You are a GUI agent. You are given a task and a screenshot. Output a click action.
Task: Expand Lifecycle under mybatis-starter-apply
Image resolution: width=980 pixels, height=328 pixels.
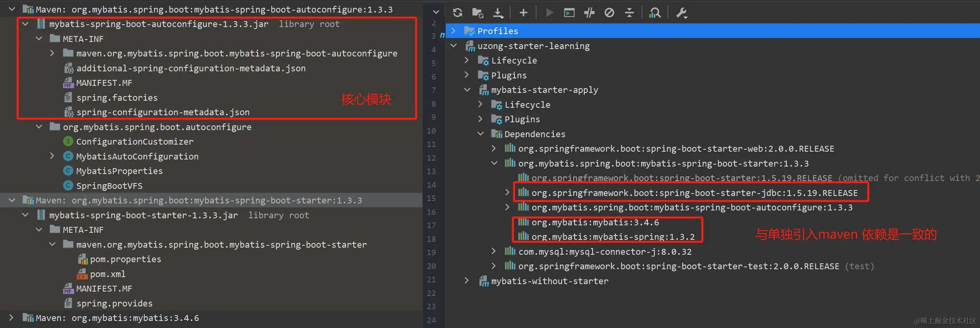tap(480, 104)
